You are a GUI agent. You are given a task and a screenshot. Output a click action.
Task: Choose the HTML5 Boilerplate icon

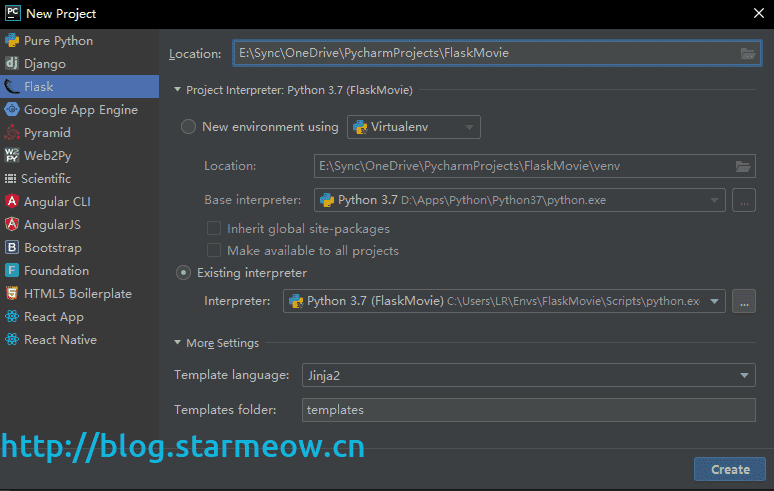(x=12, y=294)
